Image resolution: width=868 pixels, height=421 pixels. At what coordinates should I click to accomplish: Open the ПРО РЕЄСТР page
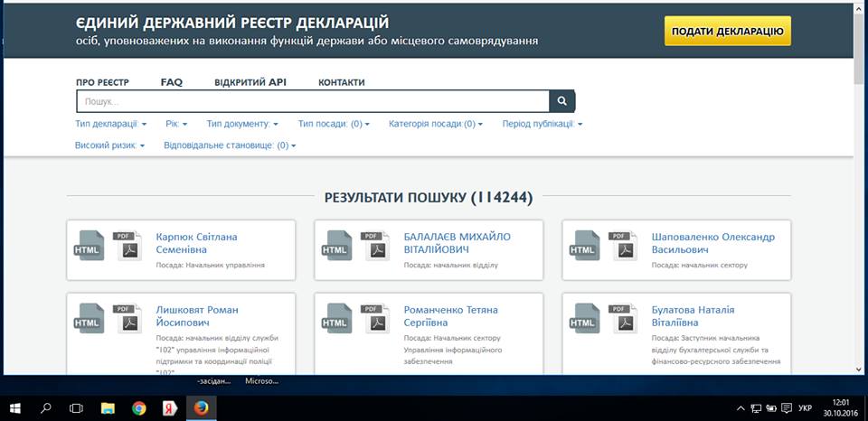(102, 82)
